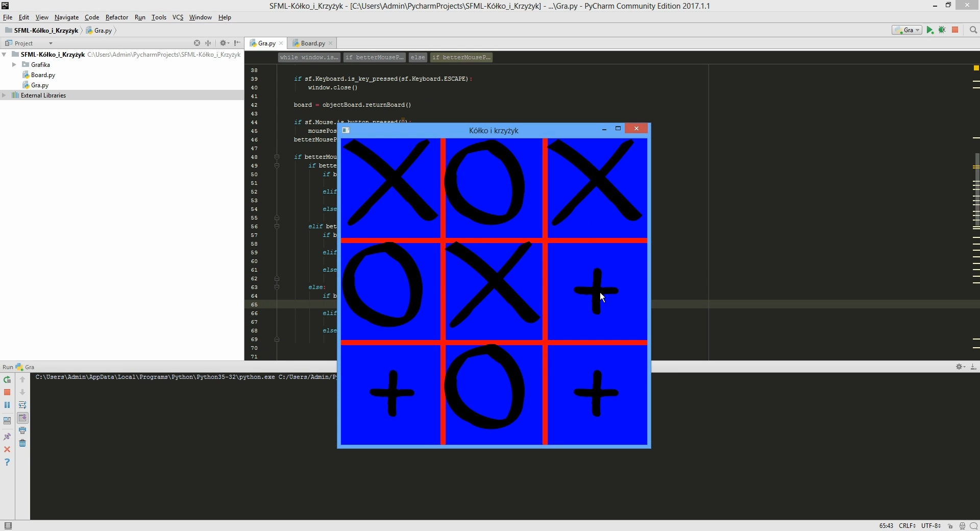The height and width of the screenshot is (531, 980).
Task: Click the scroll from source target icon
Action: [x=197, y=43]
